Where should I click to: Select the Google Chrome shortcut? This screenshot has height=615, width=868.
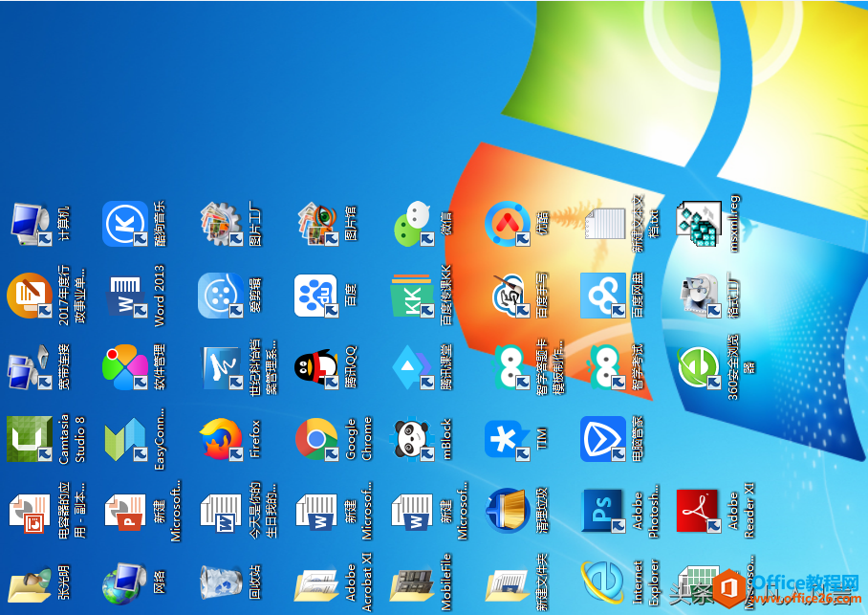[316, 439]
